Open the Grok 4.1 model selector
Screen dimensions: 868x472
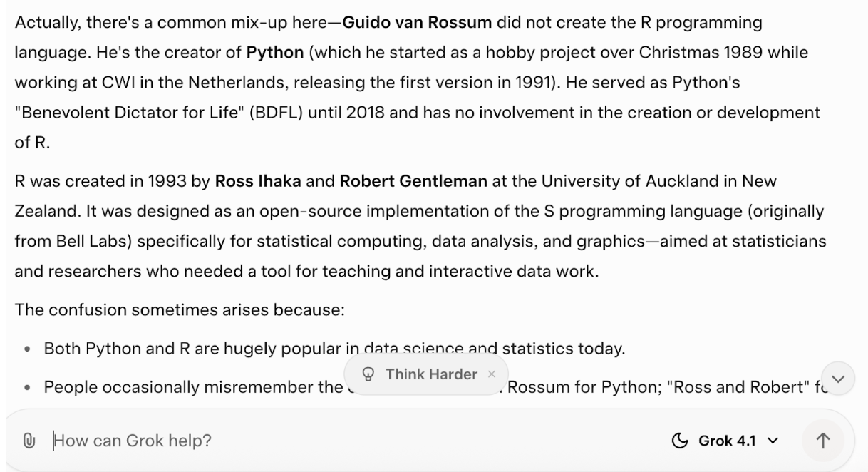pyautogui.click(x=725, y=441)
